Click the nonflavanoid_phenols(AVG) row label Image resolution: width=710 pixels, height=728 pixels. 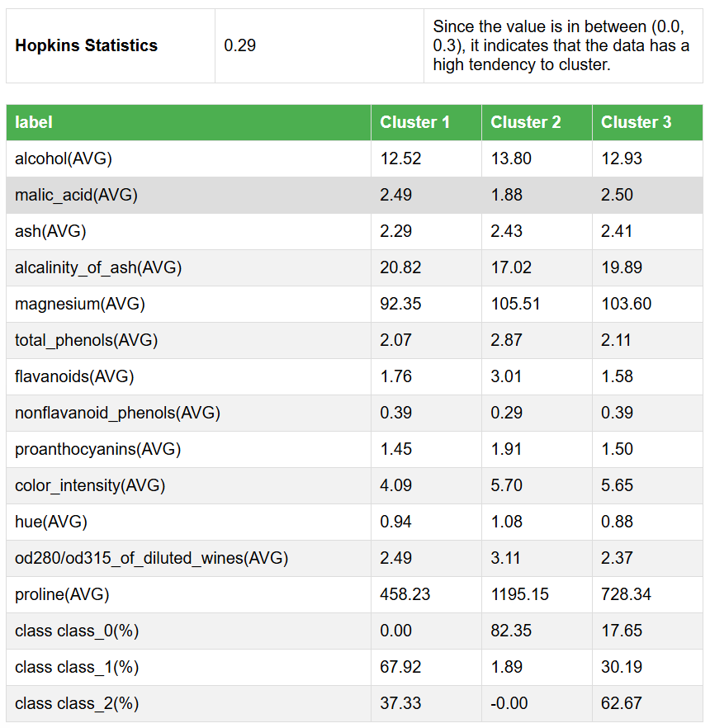click(x=117, y=413)
